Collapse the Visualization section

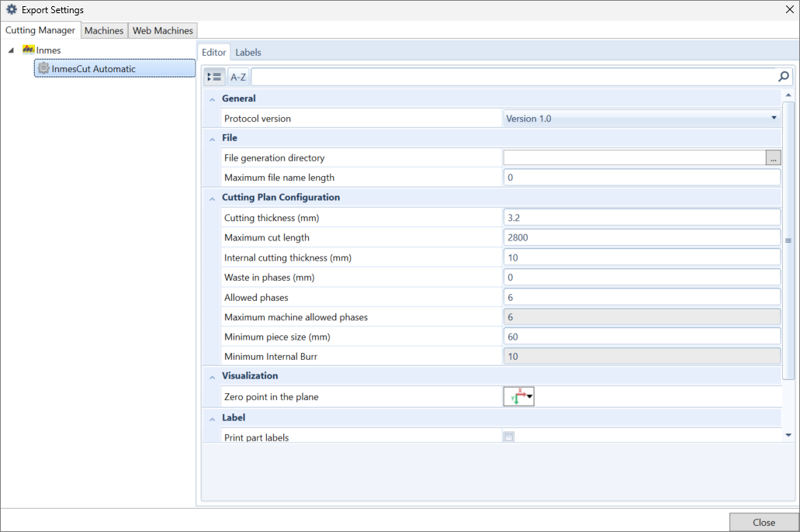click(x=213, y=377)
